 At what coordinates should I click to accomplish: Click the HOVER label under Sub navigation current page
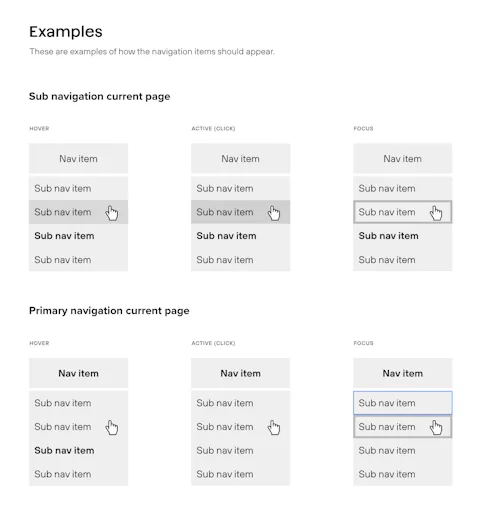39,128
